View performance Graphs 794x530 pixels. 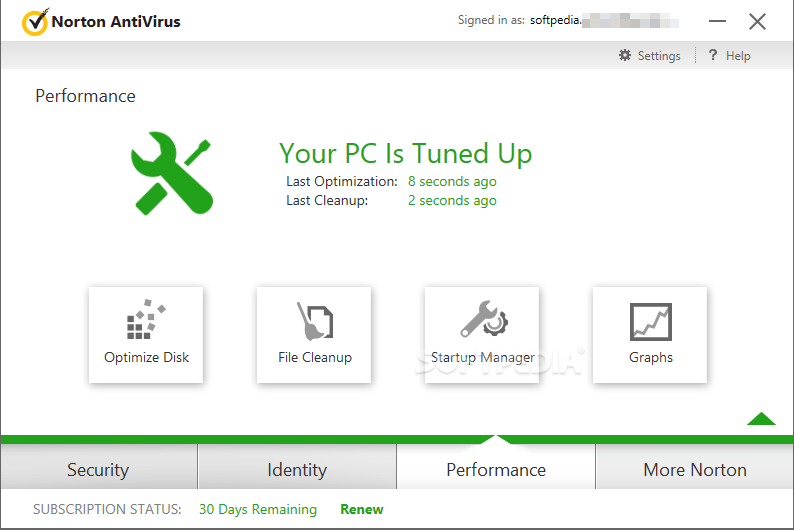pyautogui.click(x=650, y=335)
